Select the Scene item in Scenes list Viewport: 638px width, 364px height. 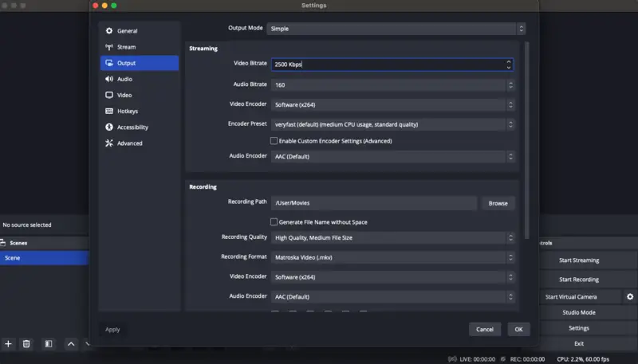click(44, 258)
